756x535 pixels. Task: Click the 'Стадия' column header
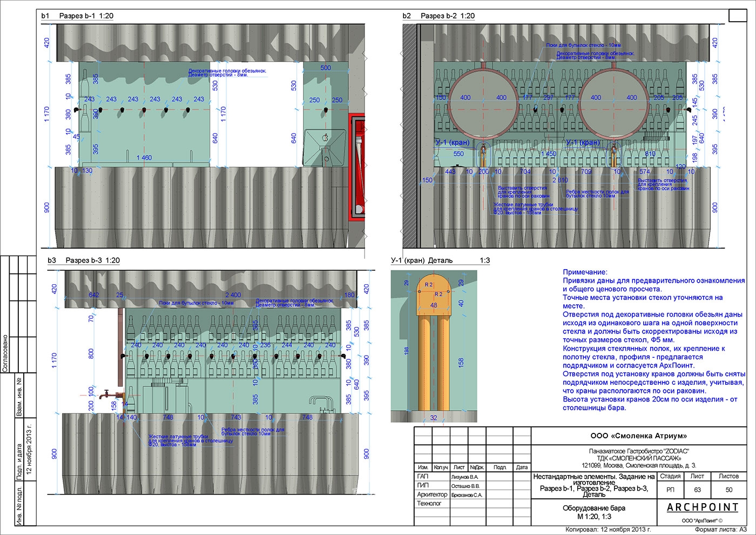(x=670, y=477)
